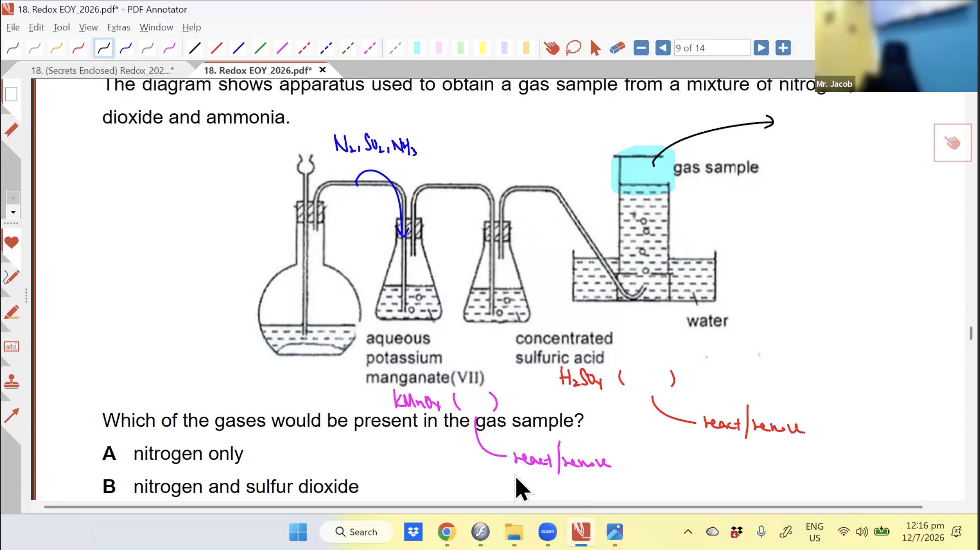Activate the eraser tool
980x550 pixels.
[x=617, y=48]
